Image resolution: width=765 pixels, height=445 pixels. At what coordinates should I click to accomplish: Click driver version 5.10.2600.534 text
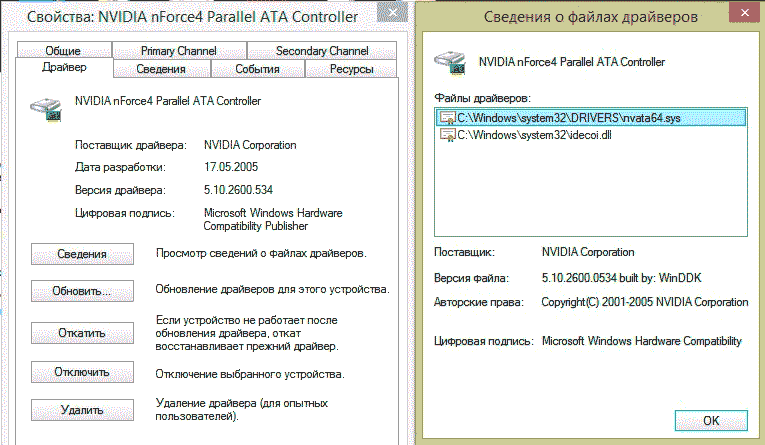(238, 190)
